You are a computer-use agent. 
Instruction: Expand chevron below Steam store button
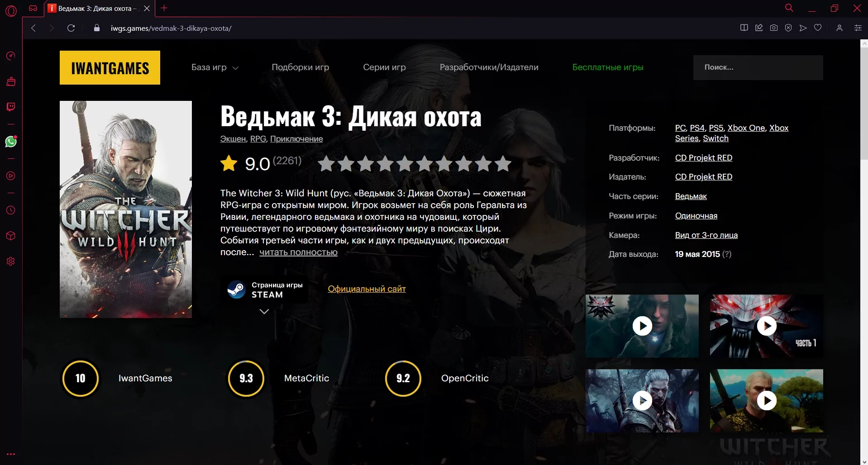coord(264,311)
